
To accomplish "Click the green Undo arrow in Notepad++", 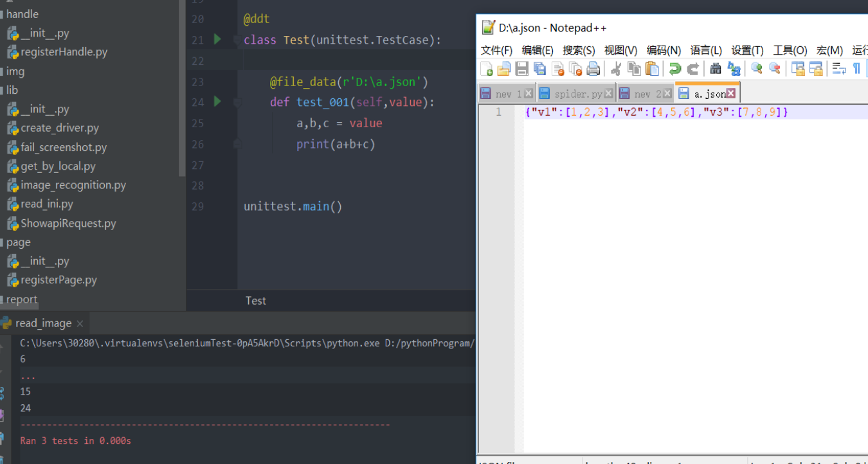I will pos(674,69).
